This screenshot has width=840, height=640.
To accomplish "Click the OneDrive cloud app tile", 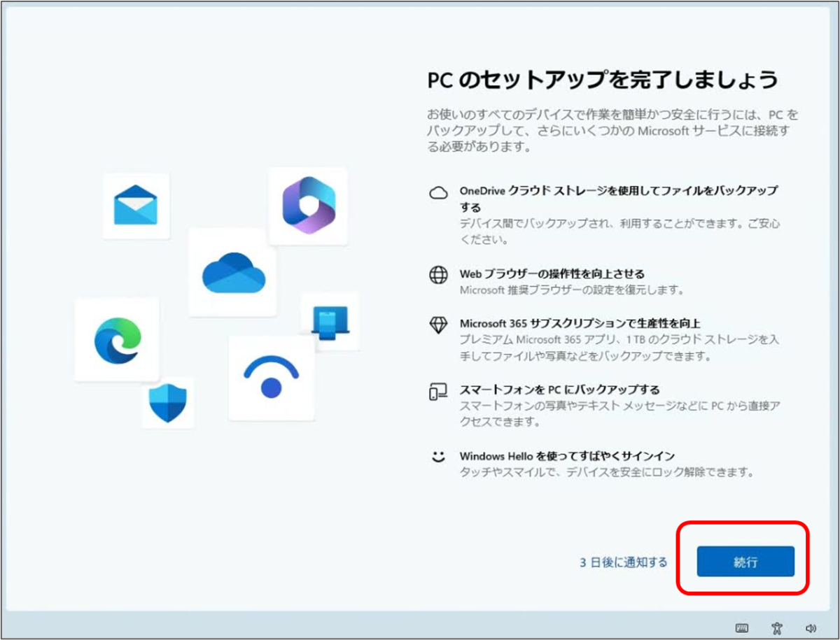I will (232, 272).
